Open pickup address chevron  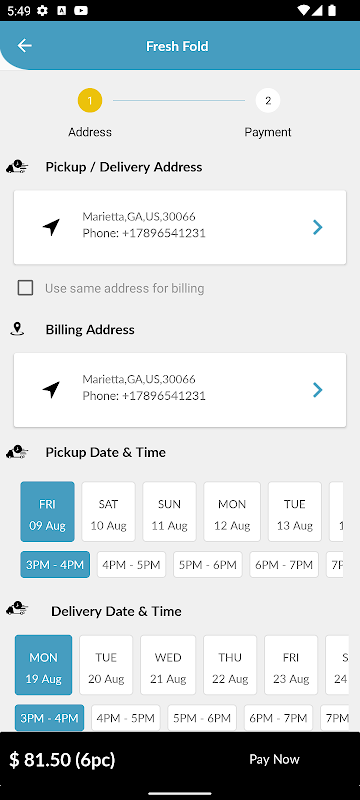[318, 227]
